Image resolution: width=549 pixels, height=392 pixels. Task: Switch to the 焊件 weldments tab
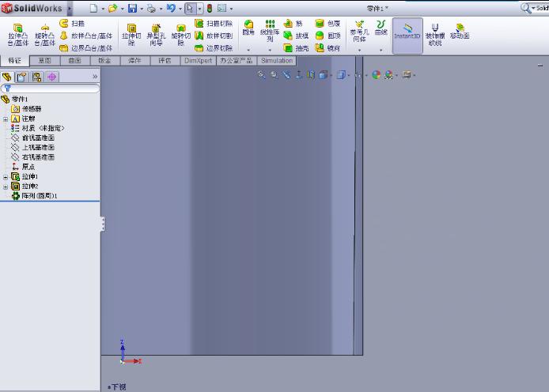[134, 61]
